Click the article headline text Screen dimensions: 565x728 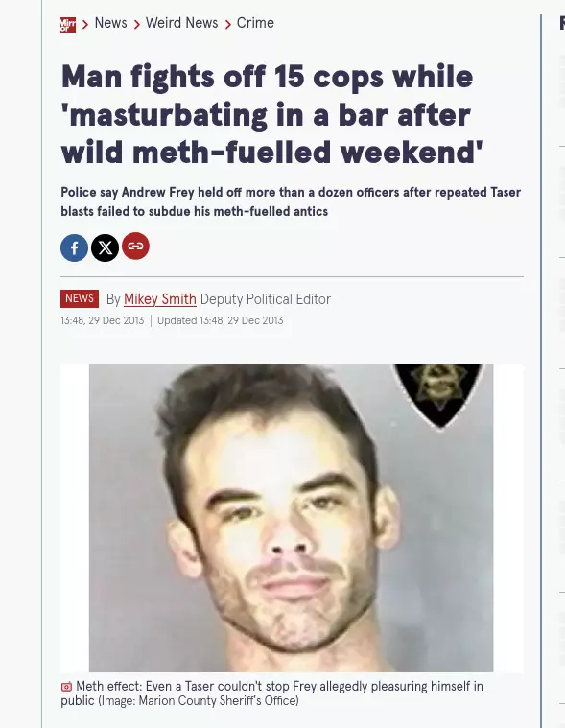tap(271, 114)
